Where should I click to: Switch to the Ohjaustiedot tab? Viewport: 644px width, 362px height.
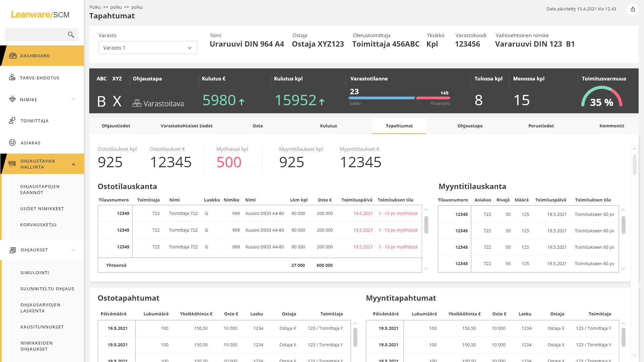116,126
